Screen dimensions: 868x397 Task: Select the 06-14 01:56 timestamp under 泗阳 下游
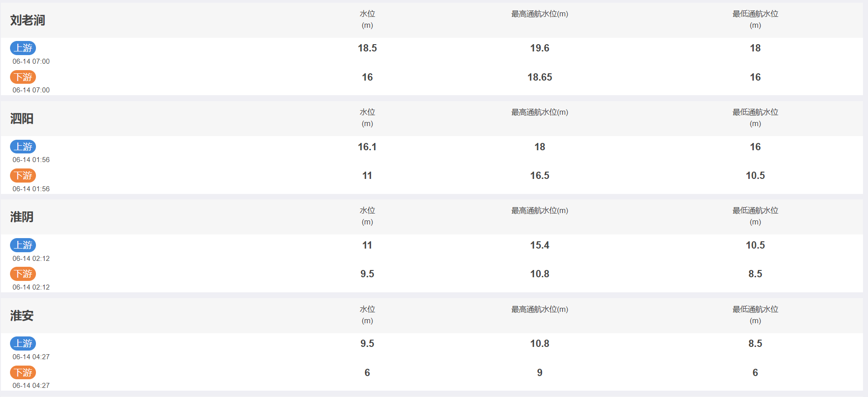click(x=31, y=189)
